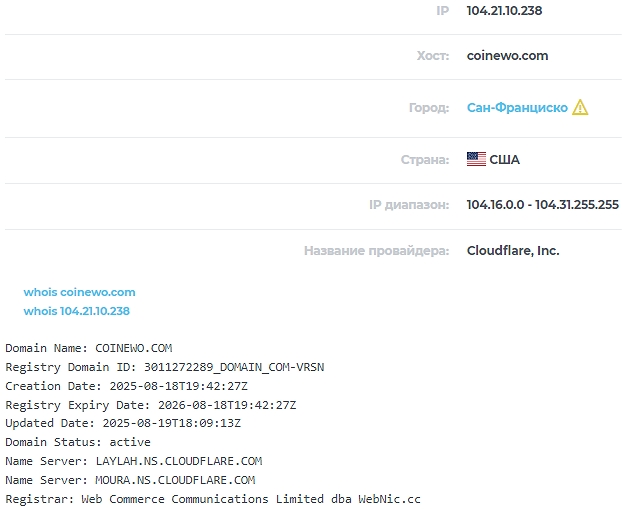This screenshot has width=622, height=509.
Task: Click the Domain Status: active line
Action: (x=78, y=442)
